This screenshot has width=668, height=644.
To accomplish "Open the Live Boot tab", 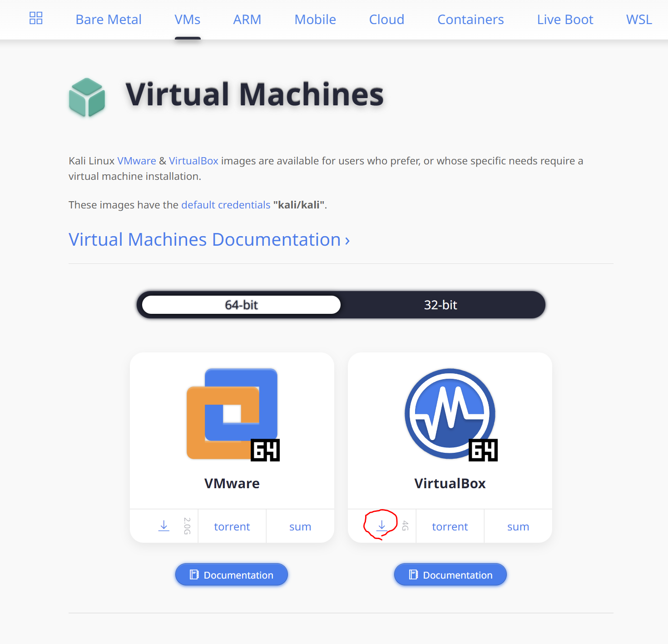I will [x=565, y=20].
